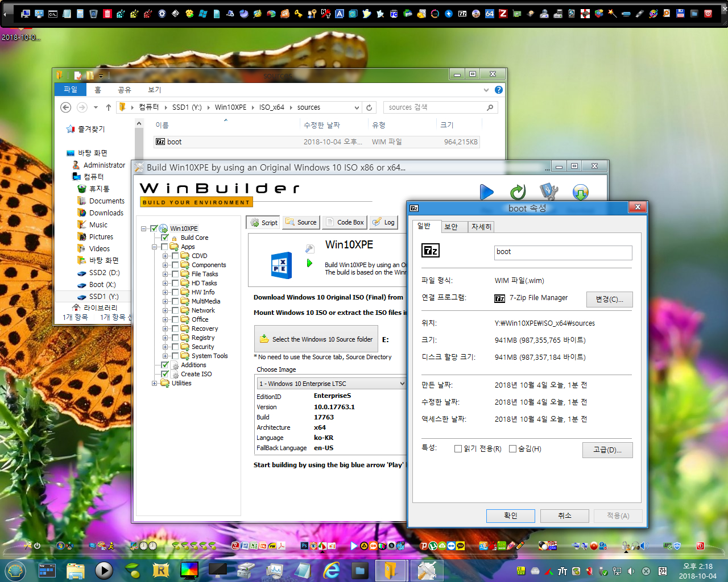
Task: Open the Explorer address bar history dropdown
Action: coord(357,107)
